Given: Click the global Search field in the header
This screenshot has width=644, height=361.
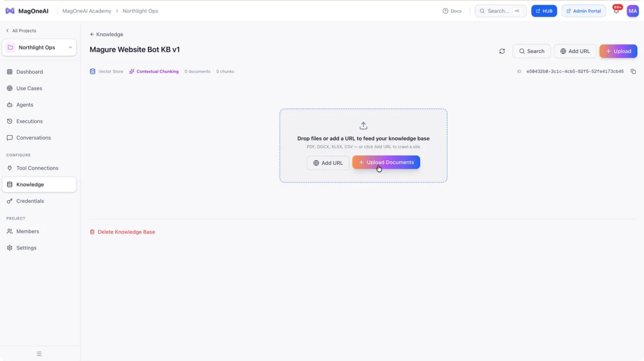Looking at the screenshot, I should coord(500,11).
